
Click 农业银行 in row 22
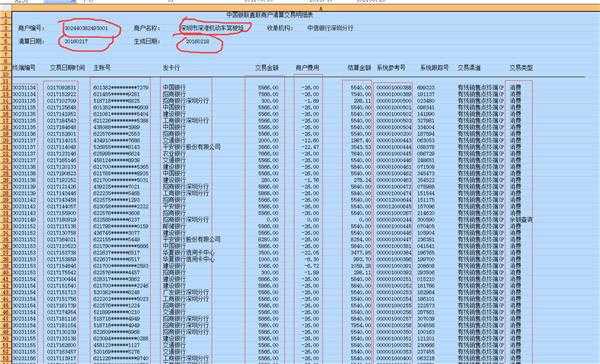(174, 153)
